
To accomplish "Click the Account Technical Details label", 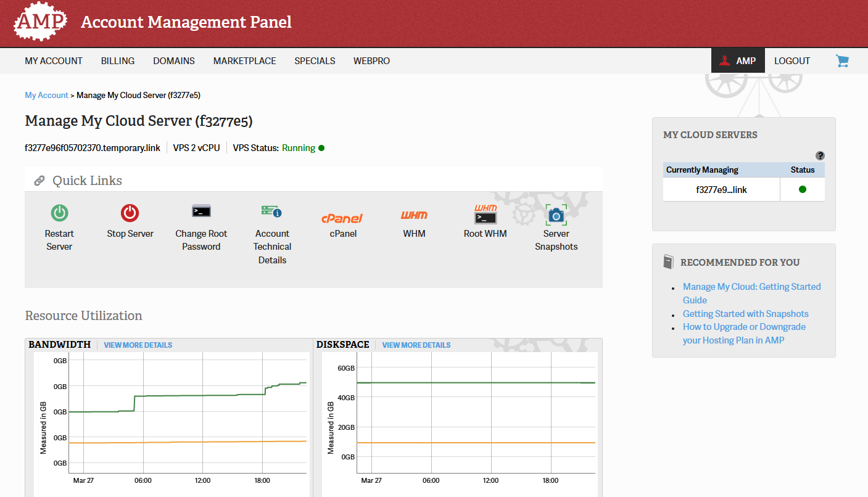I will (272, 247).
